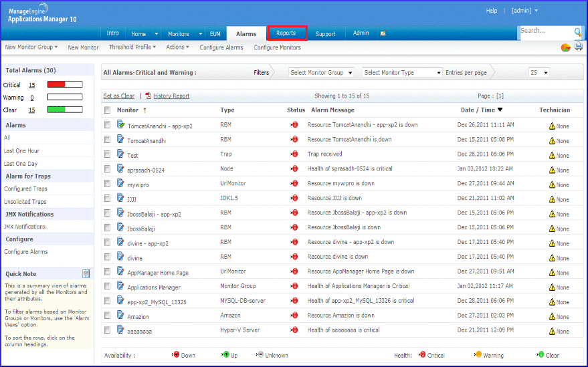Click the Unknown availability legend icon

pos(260,354)
